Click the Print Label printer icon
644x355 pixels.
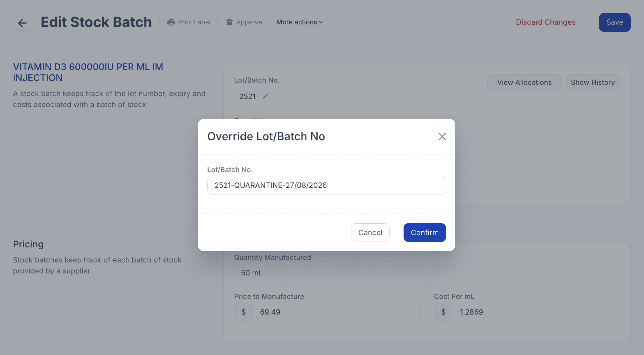(171, 22)
